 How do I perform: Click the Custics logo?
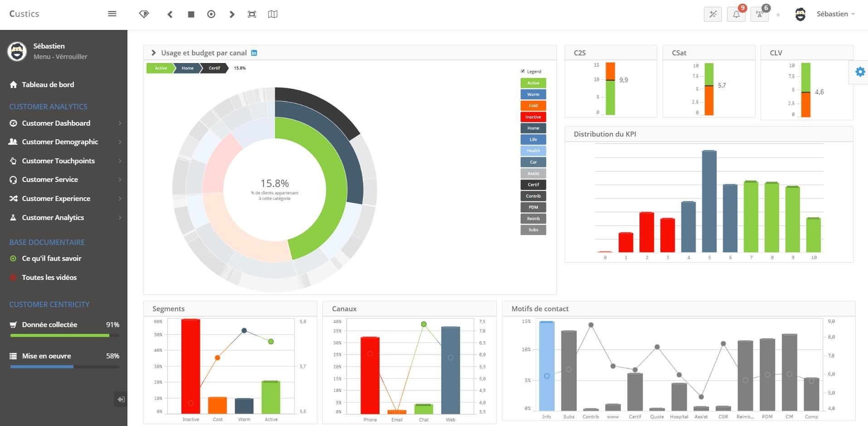pos(24,14)
